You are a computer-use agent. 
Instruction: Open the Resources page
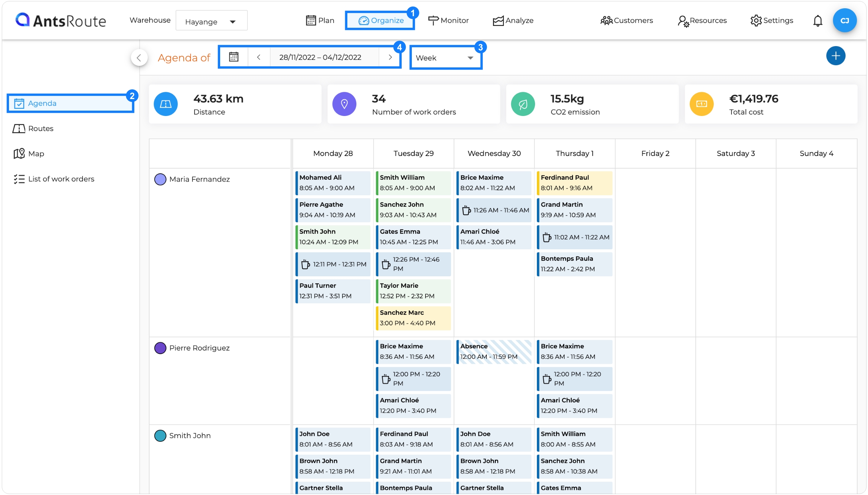click(x=702, y=21)
